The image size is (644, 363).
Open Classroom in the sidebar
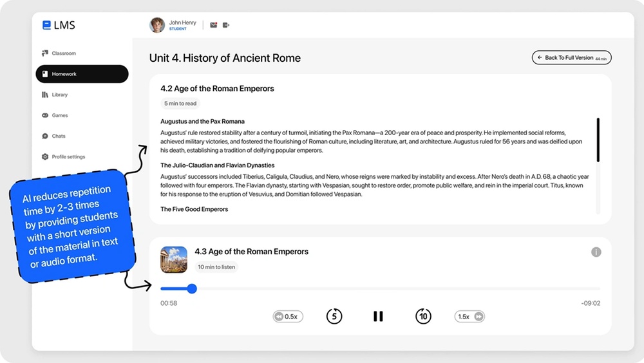[63, 53]
